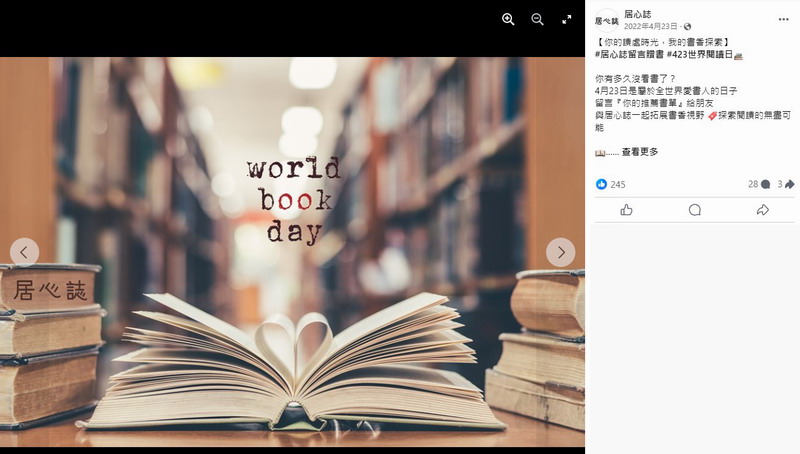The width and height of the screenshot is (800, 454).
Task: Click text line 你有多久沒看書了？
Action: pos(635,79)
